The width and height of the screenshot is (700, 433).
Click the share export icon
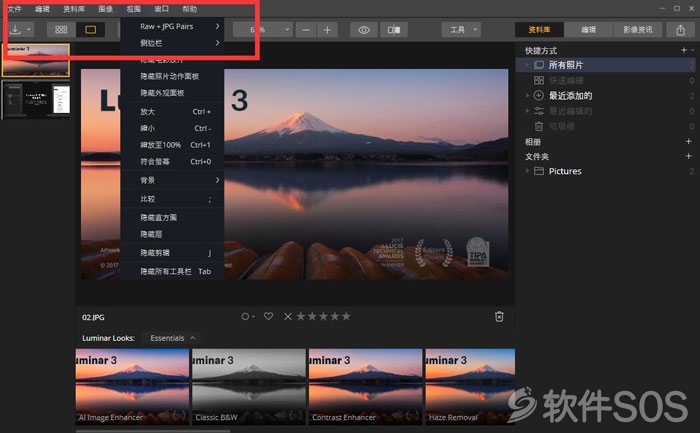pyautogui.click(x=680, y=30)
